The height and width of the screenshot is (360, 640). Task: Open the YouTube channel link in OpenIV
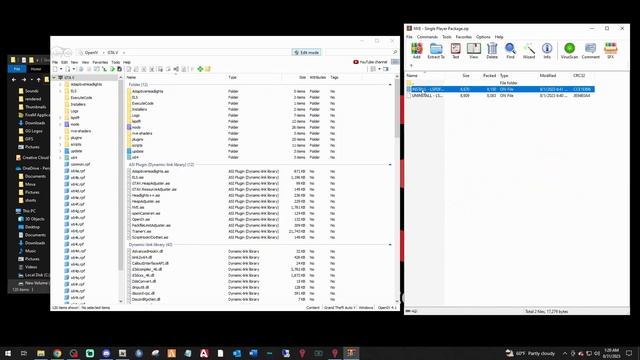(x=370, y=62)
